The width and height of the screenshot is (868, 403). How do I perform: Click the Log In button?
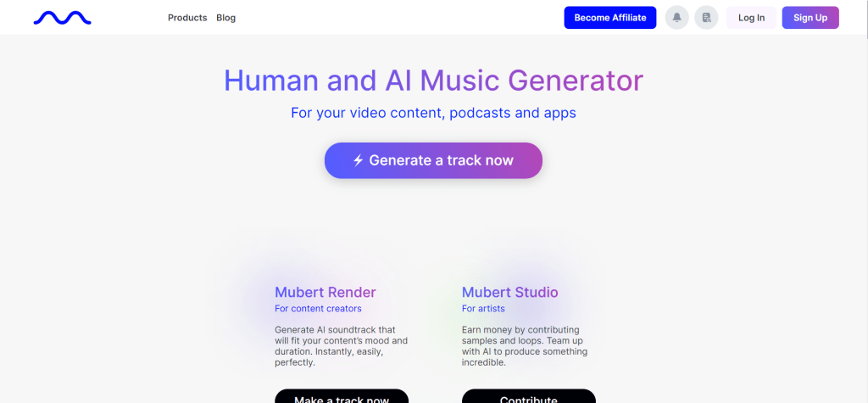[x=751, y=18]
